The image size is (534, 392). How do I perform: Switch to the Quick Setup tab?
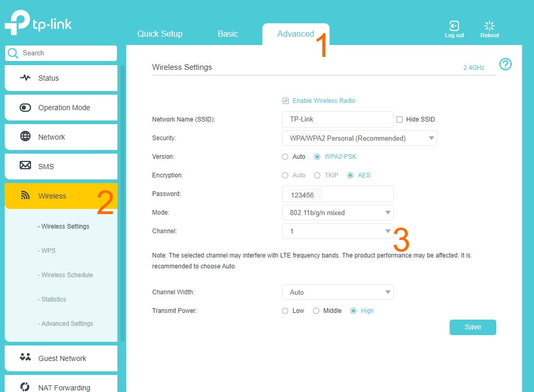click(160, 34)
